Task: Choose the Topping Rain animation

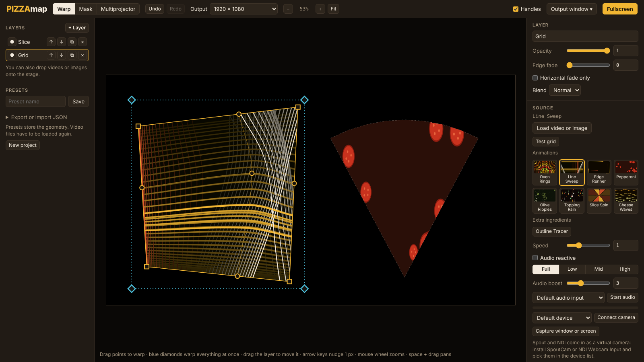Action: point(572,201)
